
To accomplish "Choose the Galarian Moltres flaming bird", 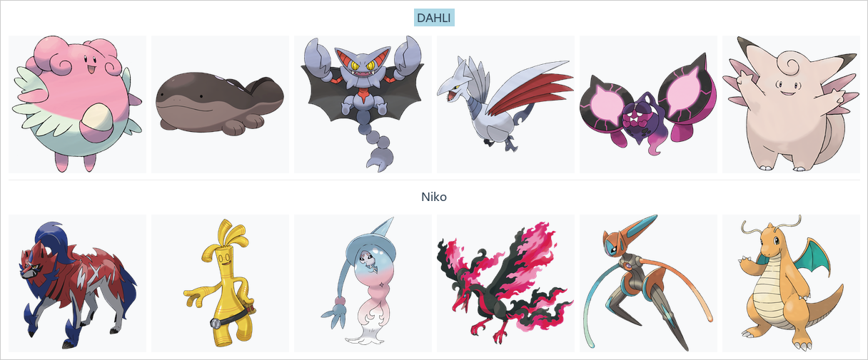I will [505, 283].
